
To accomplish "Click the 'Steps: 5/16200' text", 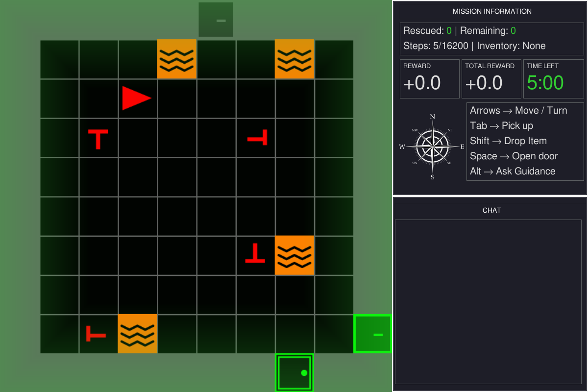I will point(435,46).
